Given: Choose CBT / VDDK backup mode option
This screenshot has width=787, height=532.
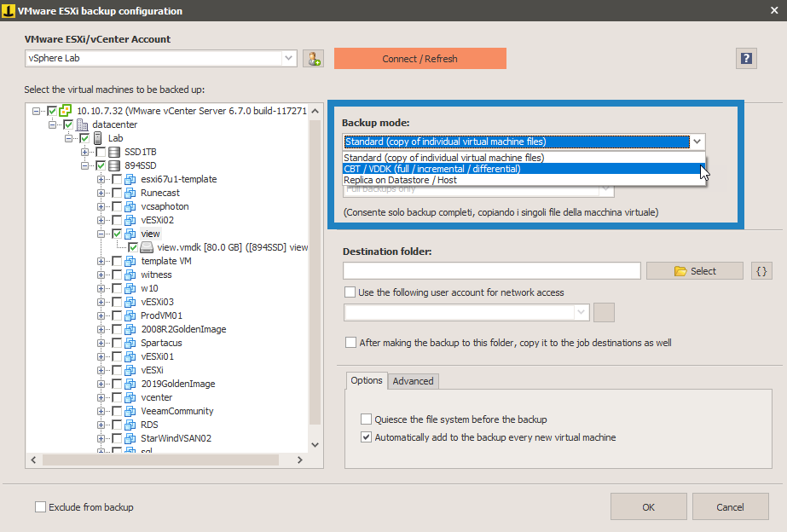Looking at the screenshot, I should coord(524,169).
